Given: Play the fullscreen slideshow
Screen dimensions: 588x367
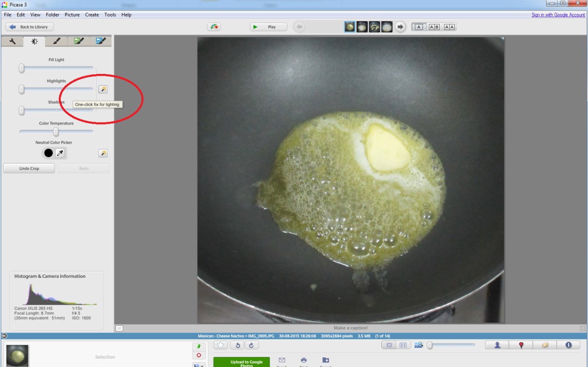Looking at the screenshot, I should coord(268,27).
